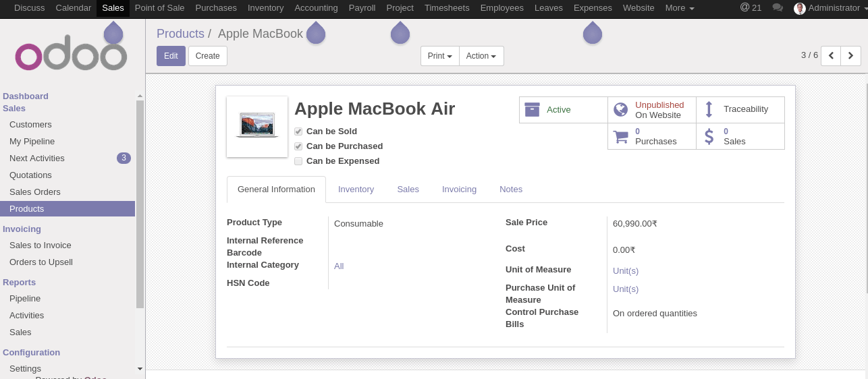
Task: Click the Apple MacBook Air product image
Action: click(x=257, y=127)
